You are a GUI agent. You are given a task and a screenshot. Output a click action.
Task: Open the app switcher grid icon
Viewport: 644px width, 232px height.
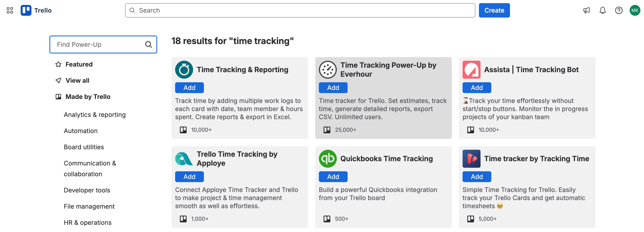coord(10,10)
